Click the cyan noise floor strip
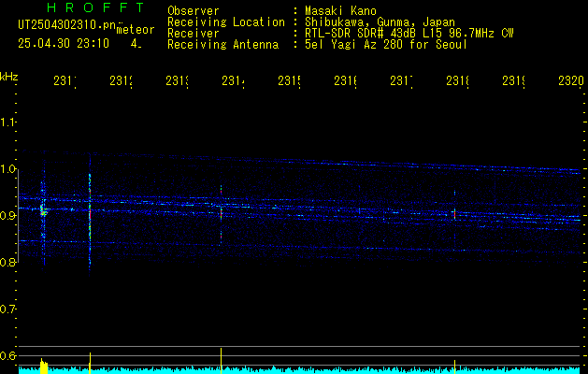 coord(299,370)
